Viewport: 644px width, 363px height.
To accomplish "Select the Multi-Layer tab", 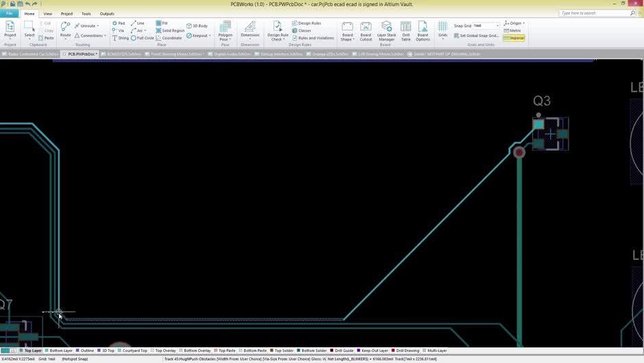I will pyautogui.click(x=435, y=351).
